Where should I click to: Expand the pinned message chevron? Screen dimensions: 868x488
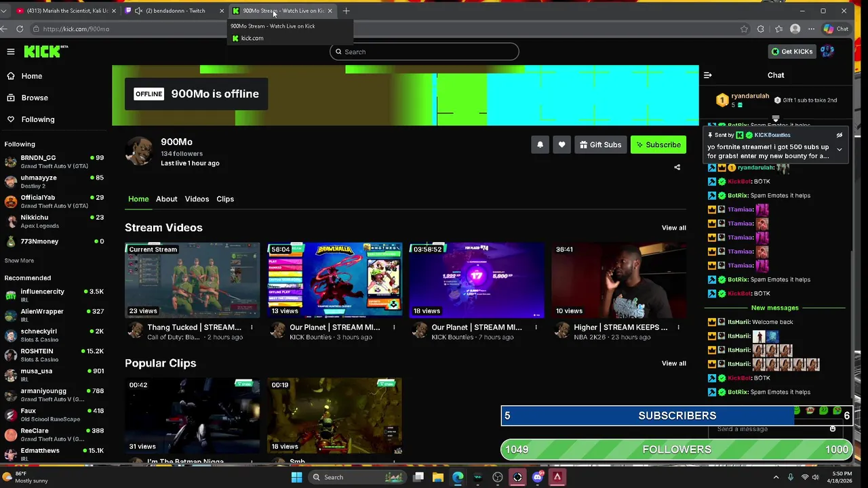tap(840, 149)
